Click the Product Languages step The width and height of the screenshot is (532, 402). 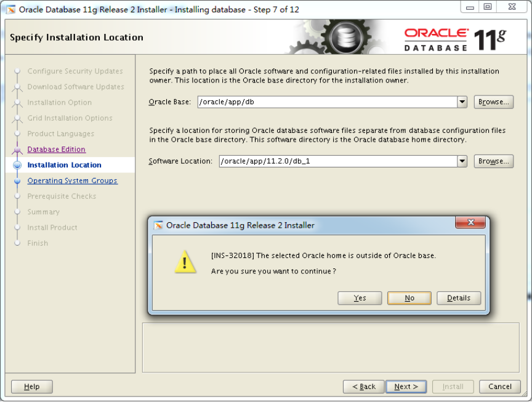pos(61,134)
